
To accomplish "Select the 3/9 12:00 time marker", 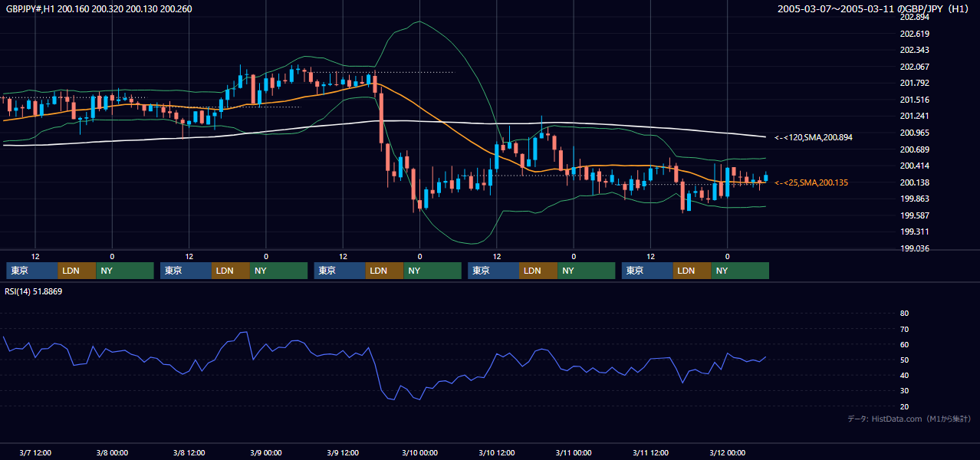I will coord(343,453).
